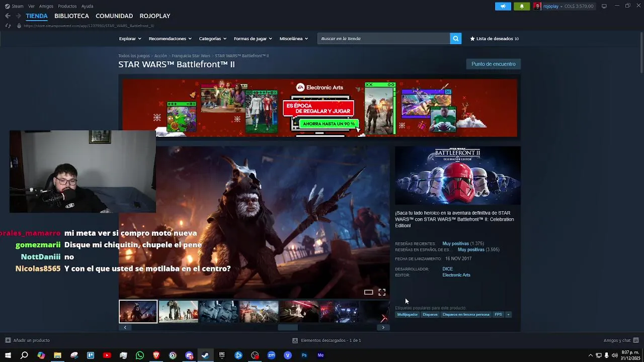Select the fifth screenshot thumbnail with the red lightsaber
The height and width of the screenshot is (362, 644).
coord(299,312)
